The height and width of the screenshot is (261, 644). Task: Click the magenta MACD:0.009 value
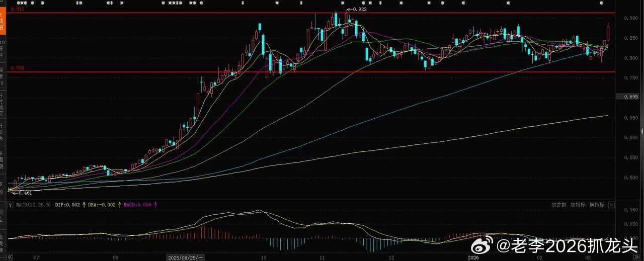[137, 205]
